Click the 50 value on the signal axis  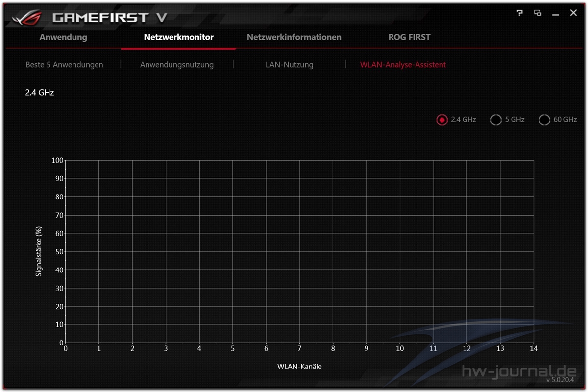tap(60, 251)
